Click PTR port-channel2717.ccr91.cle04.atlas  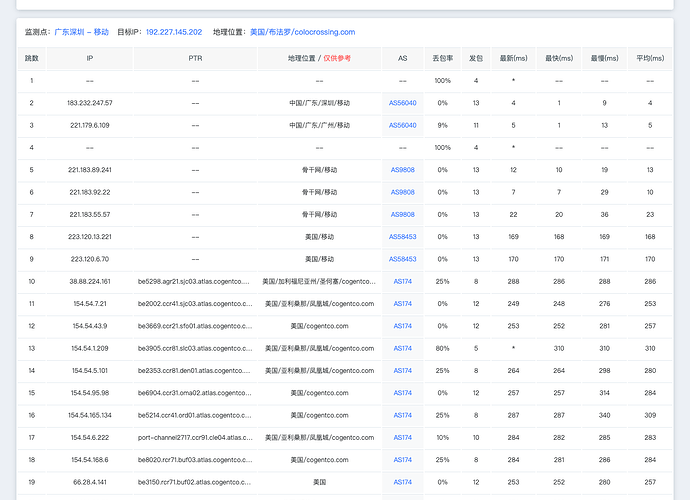(195, 438)
